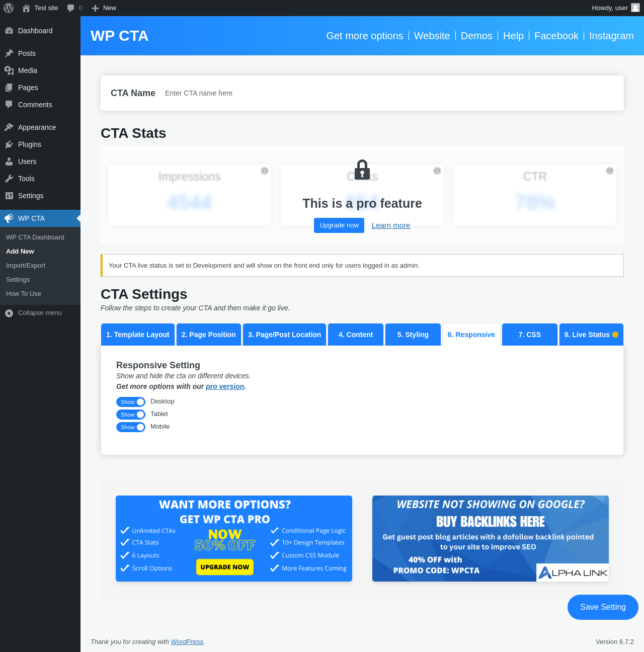Toggle the Tablet show switch

pos(131,415)
